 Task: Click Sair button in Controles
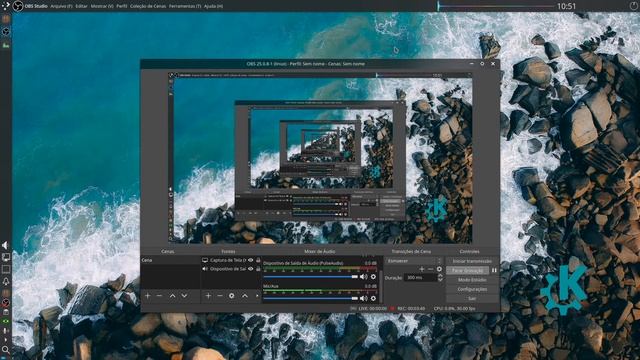[472, 298]
